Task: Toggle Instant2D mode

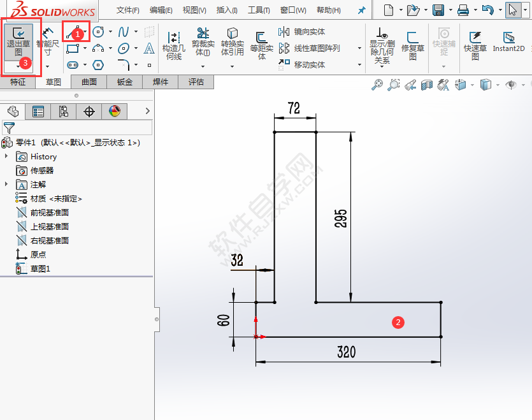Action: 507,40
